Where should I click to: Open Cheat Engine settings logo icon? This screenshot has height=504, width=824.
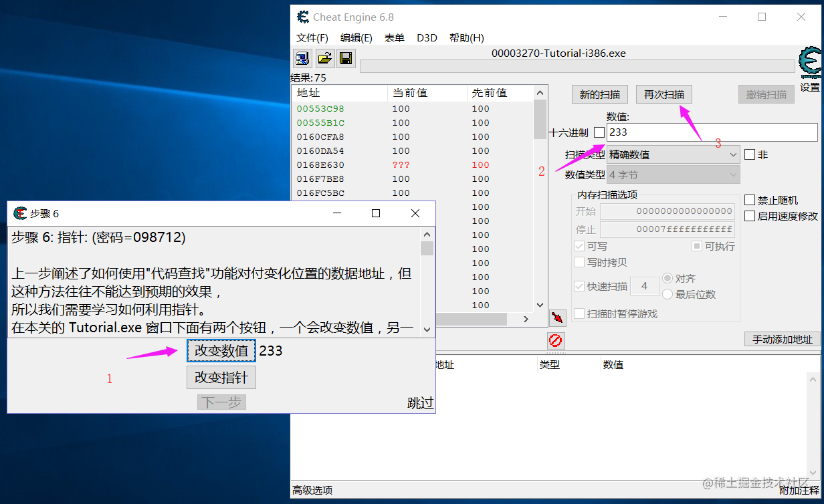pyautogui.click(x=810, y=63)
